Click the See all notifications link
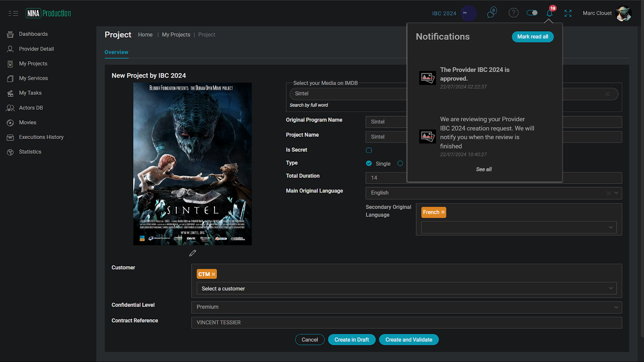644x362 pixels. pos(484,169)
